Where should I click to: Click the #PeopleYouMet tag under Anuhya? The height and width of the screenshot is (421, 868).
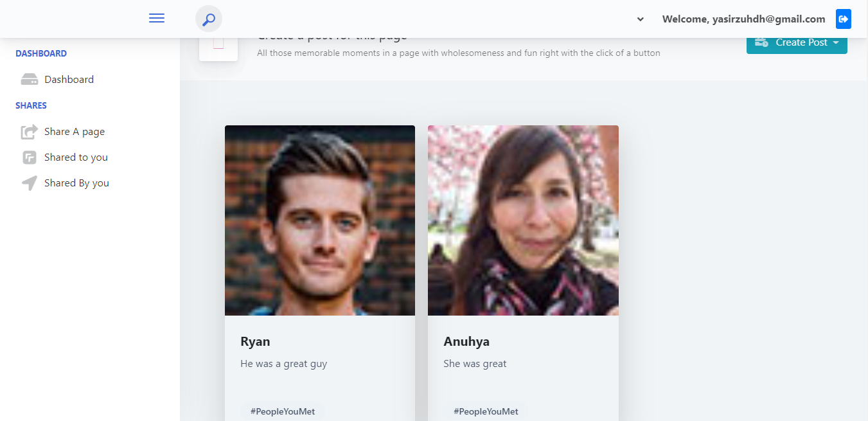coord(486,411)
